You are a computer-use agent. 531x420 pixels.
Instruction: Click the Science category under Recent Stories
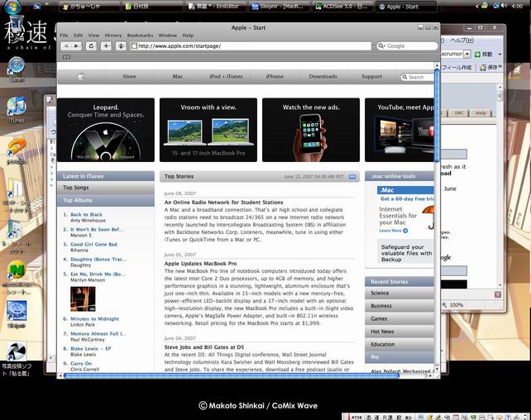click(399, 293)
